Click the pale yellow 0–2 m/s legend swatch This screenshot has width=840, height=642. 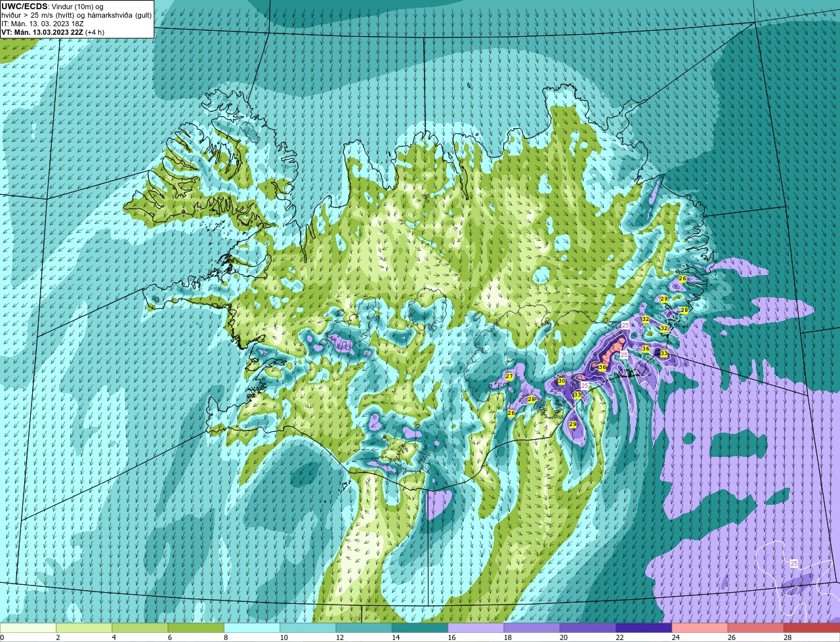[x=28, y=628]
